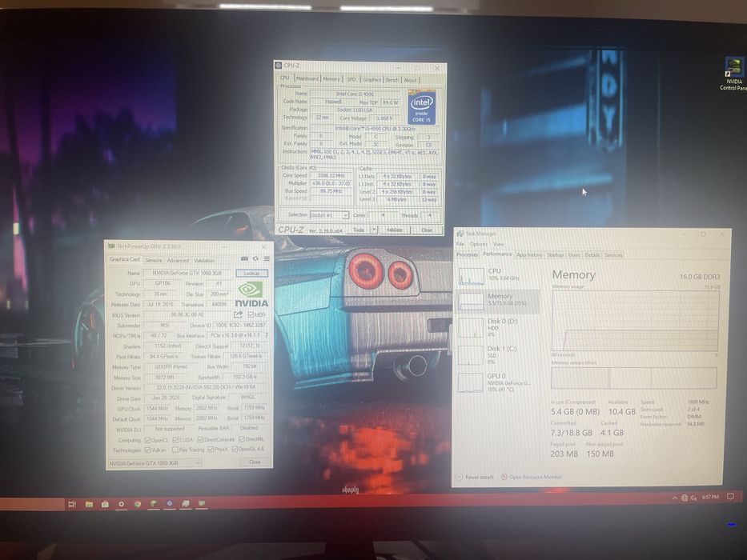Viewport: 747px width, 560px height.
Task: Toggle the PhysX checkbox
Action: pyautogui.click(x=211, y=449)
